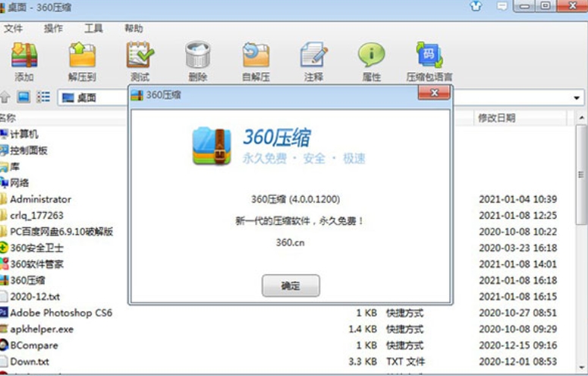Open the feedback speech bubble icon
This screenshot has height=376, width=588.
(x=502, y=6)
